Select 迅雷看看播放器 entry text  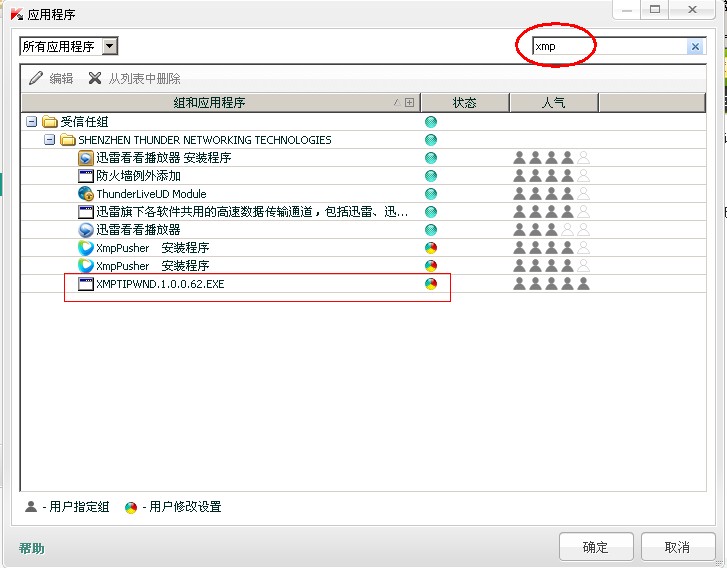coord(138,230)
